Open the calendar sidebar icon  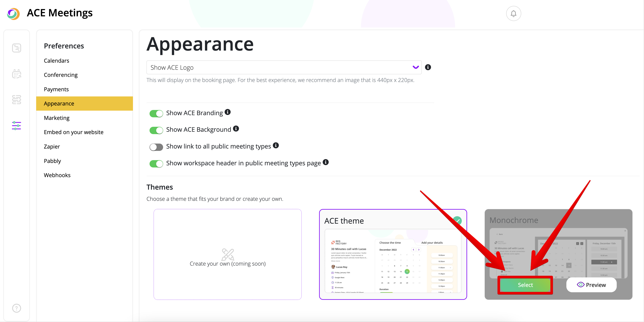17,74
